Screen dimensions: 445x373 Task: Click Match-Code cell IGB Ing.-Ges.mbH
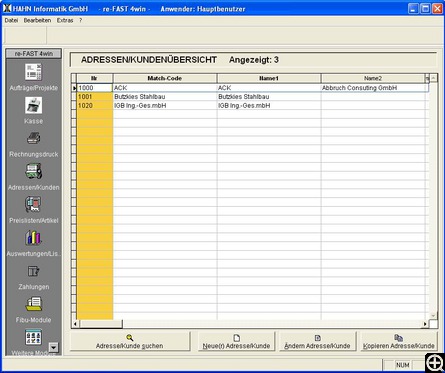[165, 106]
